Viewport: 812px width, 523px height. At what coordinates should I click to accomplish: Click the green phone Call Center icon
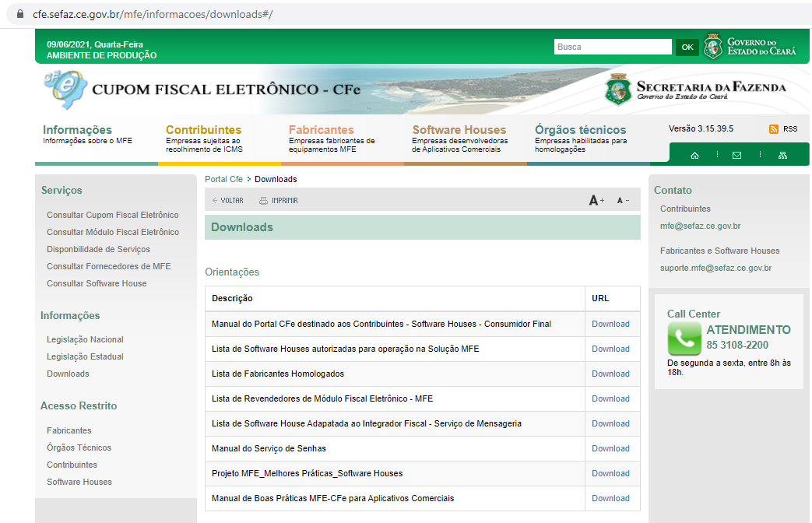click(684, 339)
